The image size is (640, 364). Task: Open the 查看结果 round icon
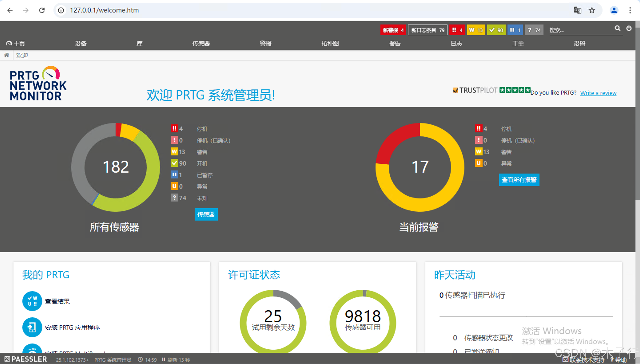(x=32, y=301)
